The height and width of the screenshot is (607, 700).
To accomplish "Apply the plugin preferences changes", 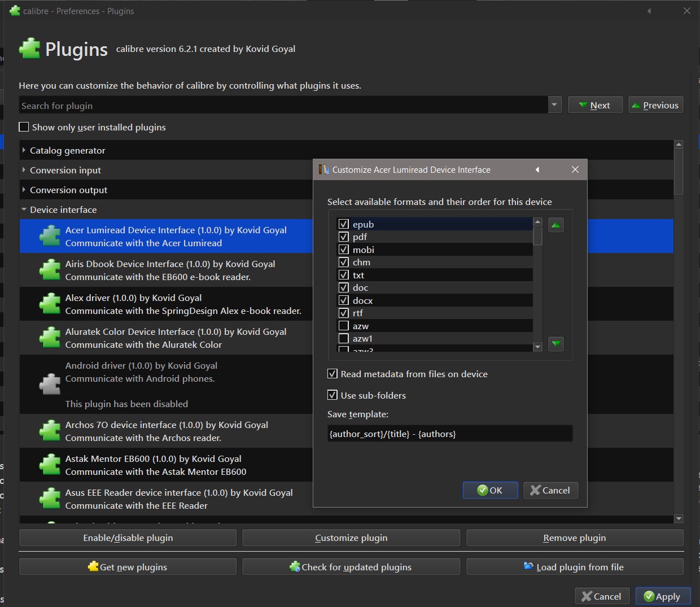I will (x=663, y=596).
